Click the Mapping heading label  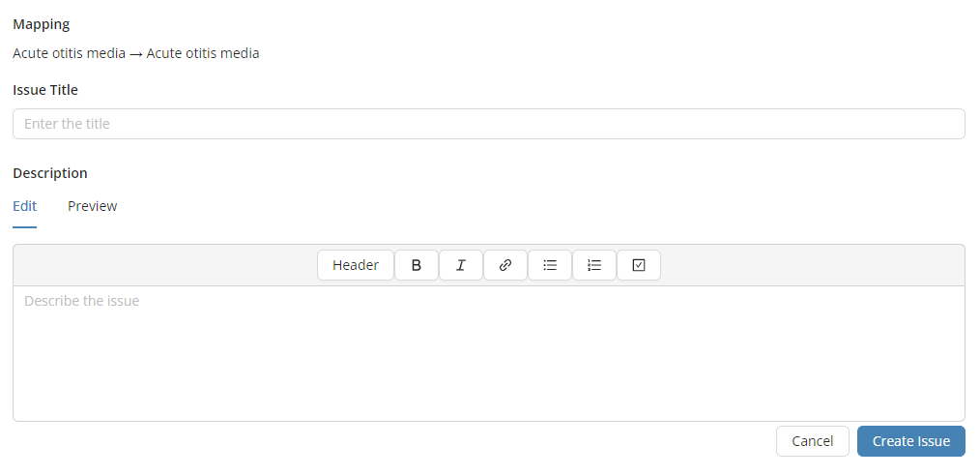[x=42, y=24]
